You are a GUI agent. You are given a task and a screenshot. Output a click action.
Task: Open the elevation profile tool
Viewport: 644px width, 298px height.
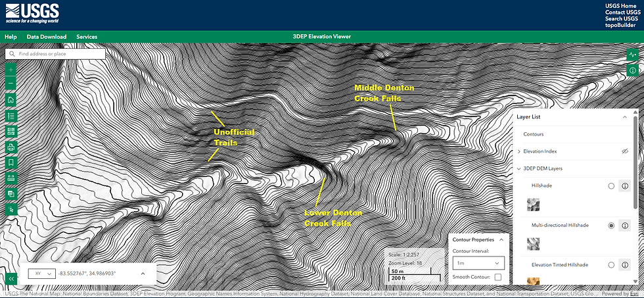(632, 55)
